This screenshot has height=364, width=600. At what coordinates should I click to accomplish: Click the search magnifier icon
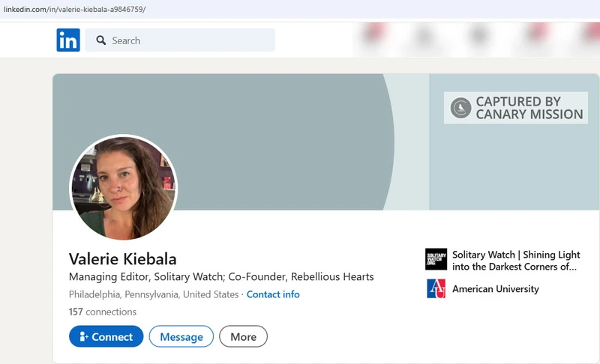pos(101,40)
